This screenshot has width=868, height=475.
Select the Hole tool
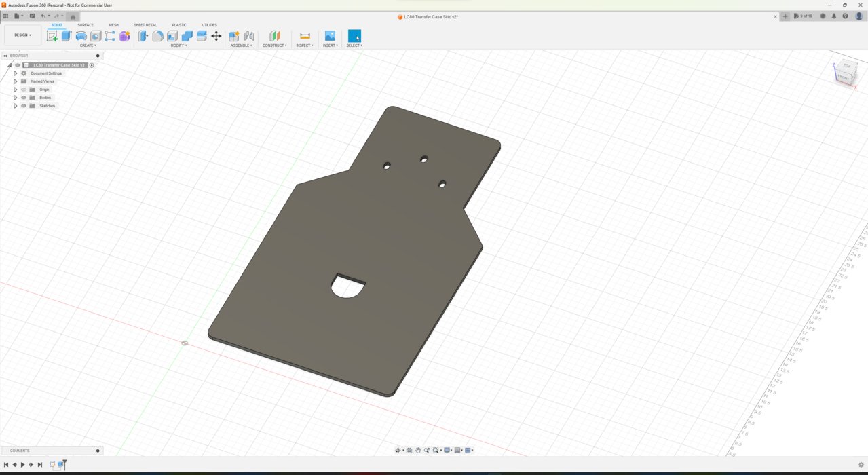(96, 36)
